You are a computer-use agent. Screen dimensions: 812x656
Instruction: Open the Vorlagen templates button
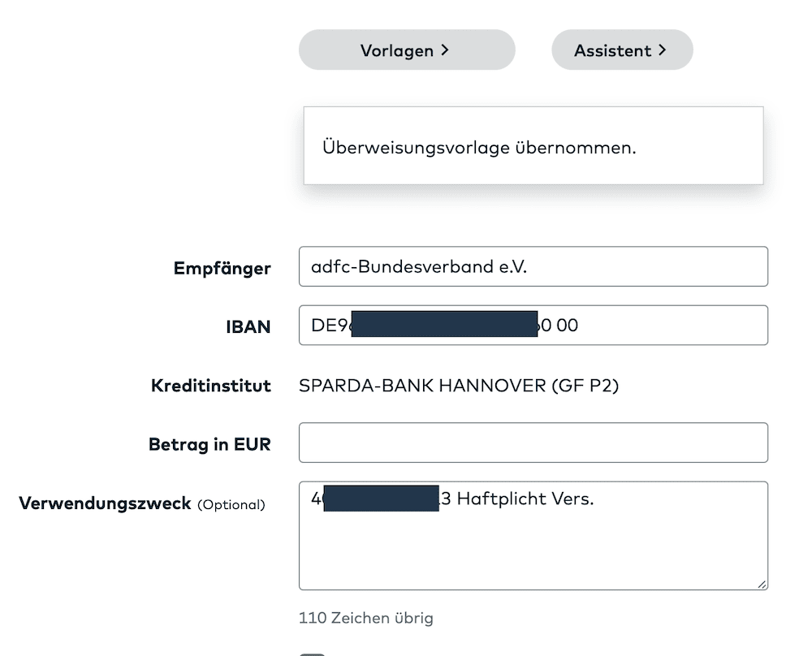pyautogui.click(x=406, y=50)
